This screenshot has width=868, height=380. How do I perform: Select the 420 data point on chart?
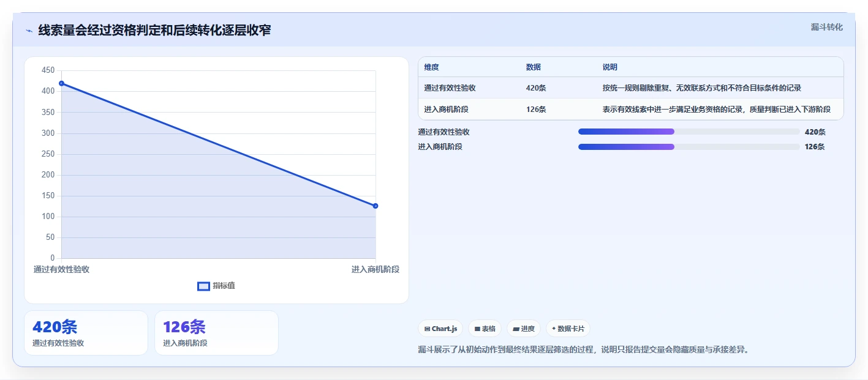click(x=61, y=83)
